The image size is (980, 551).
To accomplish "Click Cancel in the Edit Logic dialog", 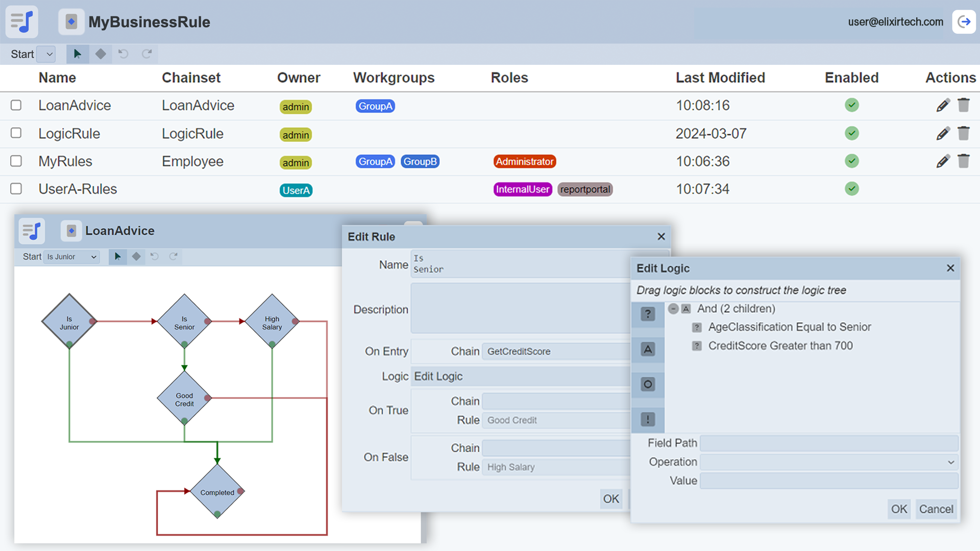I will (936, 509).
